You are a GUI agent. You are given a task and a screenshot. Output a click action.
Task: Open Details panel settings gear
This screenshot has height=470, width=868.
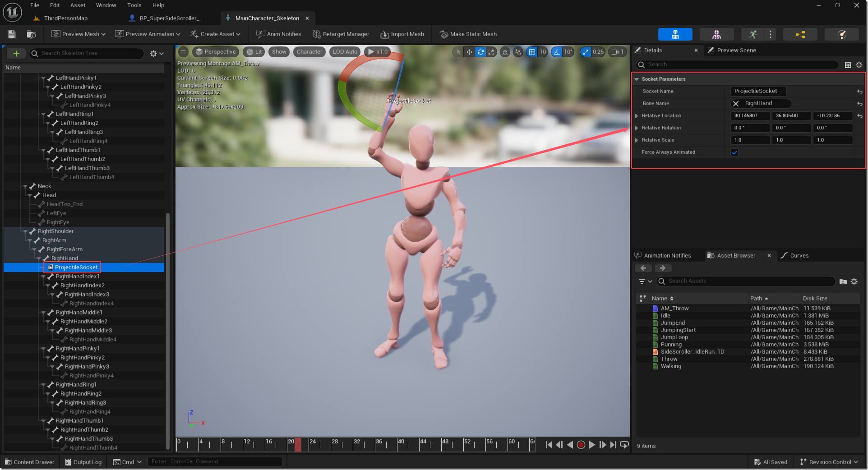tap(859, 65)
